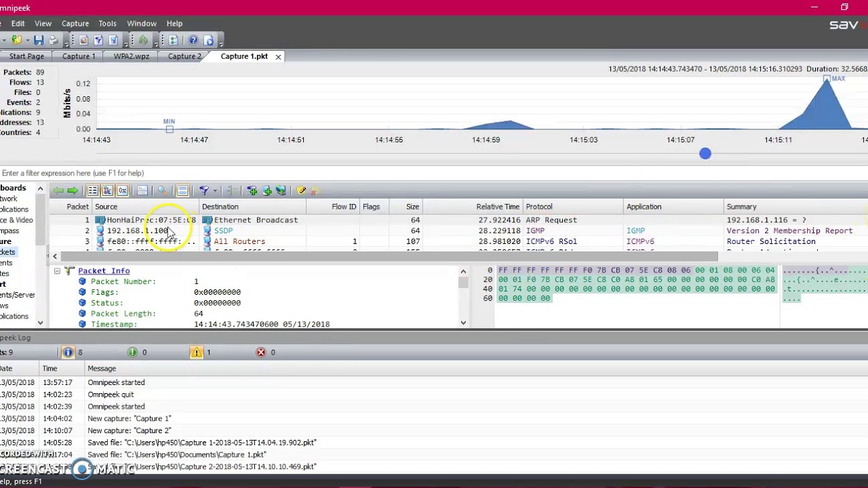
Task: Click packet list scroll left arrow
Action: 55,256
